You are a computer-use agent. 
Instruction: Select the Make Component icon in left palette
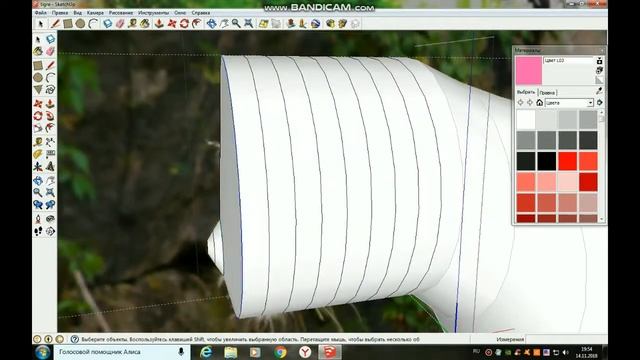pyautogui.click(x=50, y=39)
